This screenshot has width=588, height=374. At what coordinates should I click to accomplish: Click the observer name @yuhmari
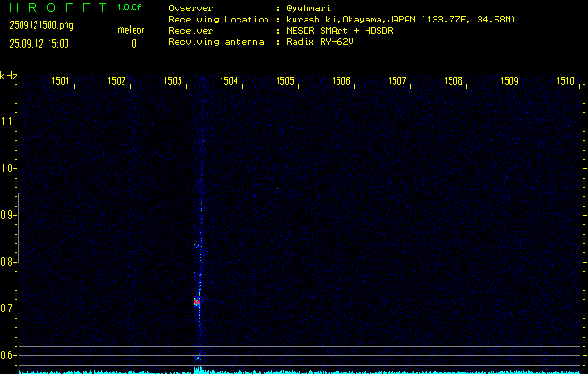pyautogui.click(x=308, y=8)
